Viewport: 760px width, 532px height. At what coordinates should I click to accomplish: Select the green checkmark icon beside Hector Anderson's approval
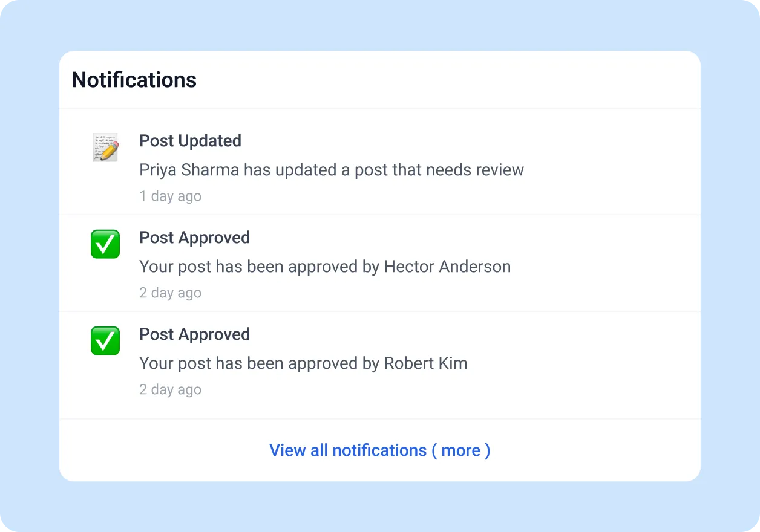105,244
